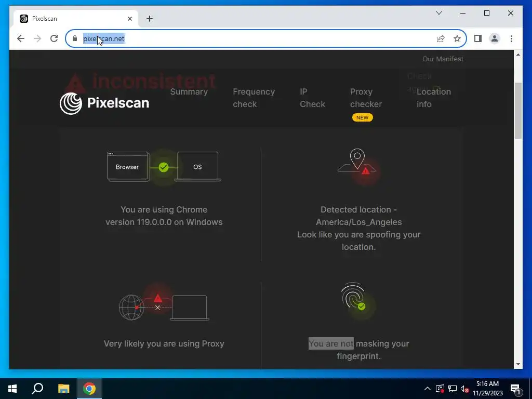Screen dimensions: 532x399
Task: Open Location info nav item
Action: pyautogui.click(x=434, y=98)
